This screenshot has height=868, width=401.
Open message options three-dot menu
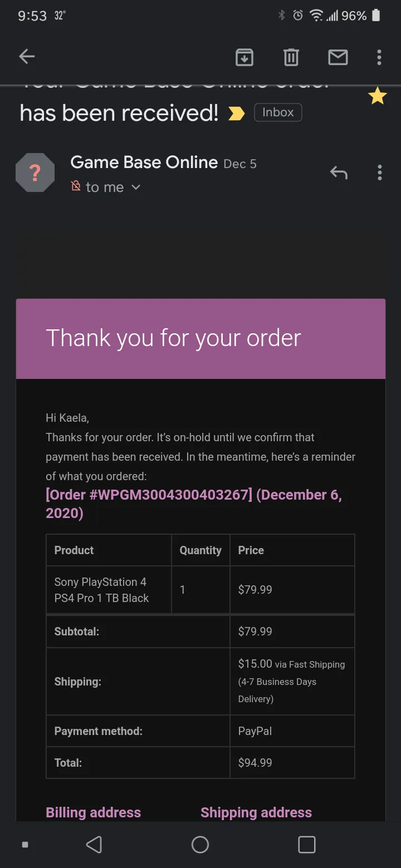(x=380, y=172)
